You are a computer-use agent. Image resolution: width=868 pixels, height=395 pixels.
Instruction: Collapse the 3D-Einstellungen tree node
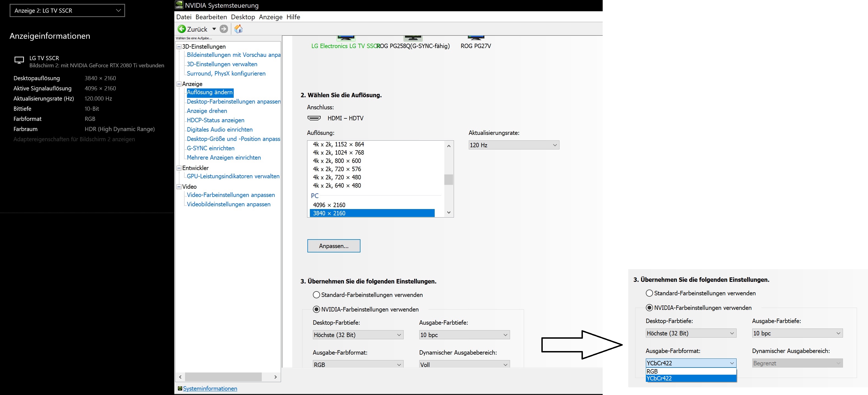click(x=179, y=46)
